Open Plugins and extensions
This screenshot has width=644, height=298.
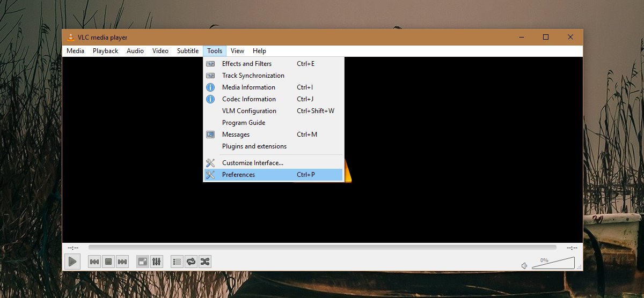[x=273, y=146]
